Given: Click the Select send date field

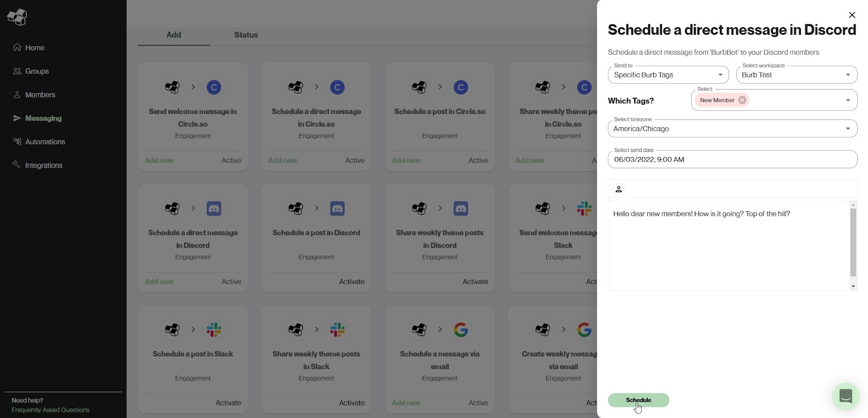Looking at the screenshot, I should (x=732, y=160).
